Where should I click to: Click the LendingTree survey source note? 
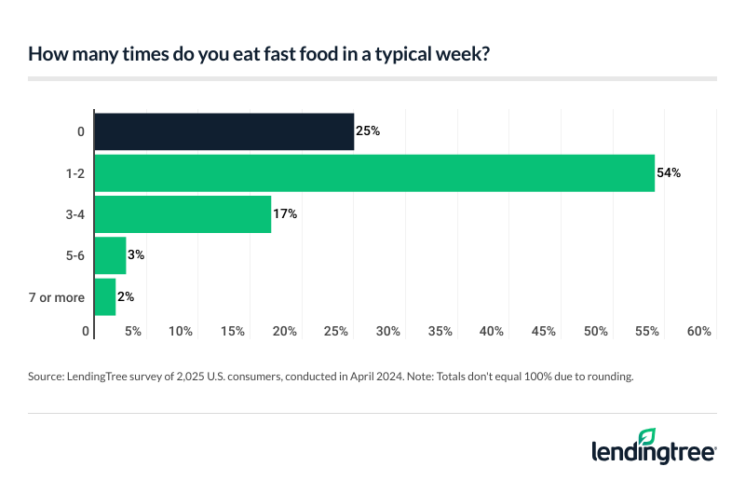click(331, 378)
